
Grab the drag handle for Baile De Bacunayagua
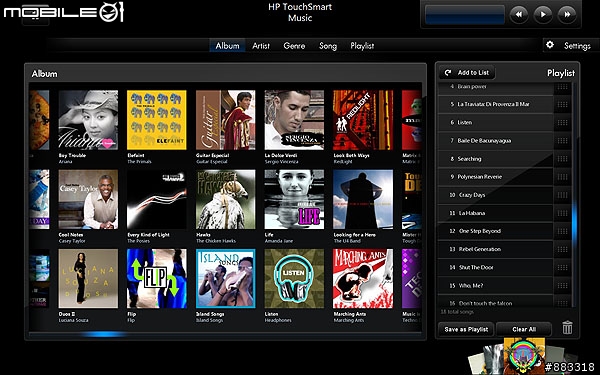[x=562, y=141]
